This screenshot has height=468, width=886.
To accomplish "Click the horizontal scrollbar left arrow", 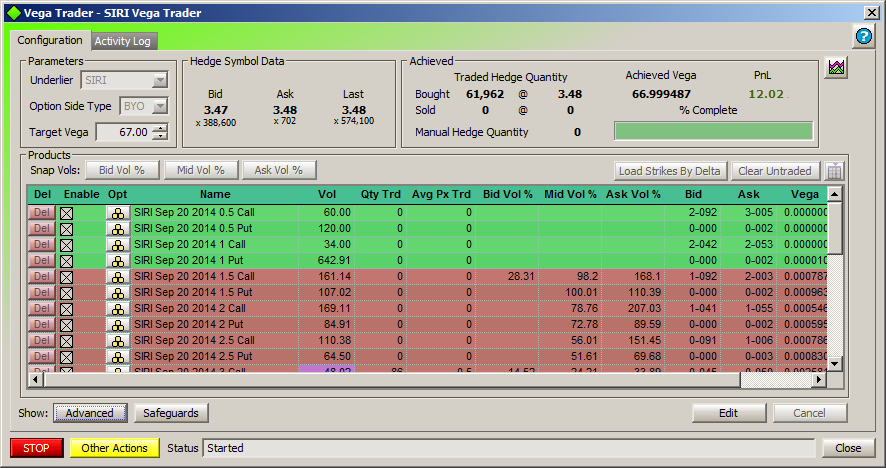I will 36,380.
